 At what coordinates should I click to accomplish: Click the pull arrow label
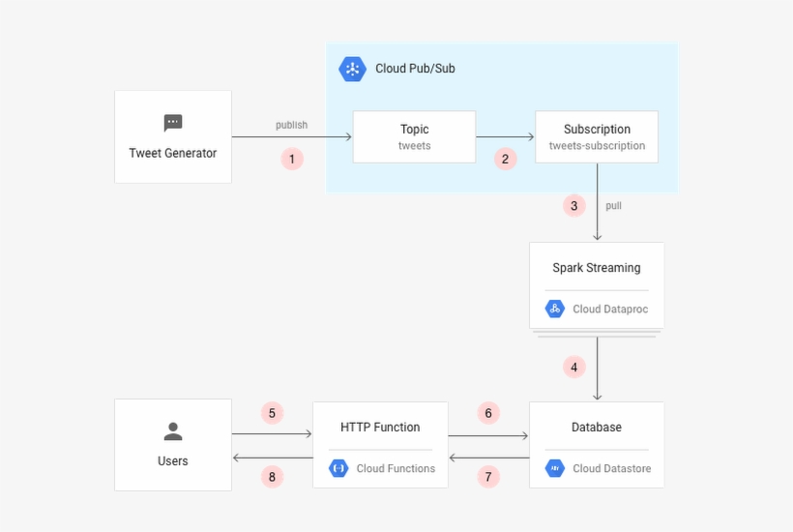[613, 206]
